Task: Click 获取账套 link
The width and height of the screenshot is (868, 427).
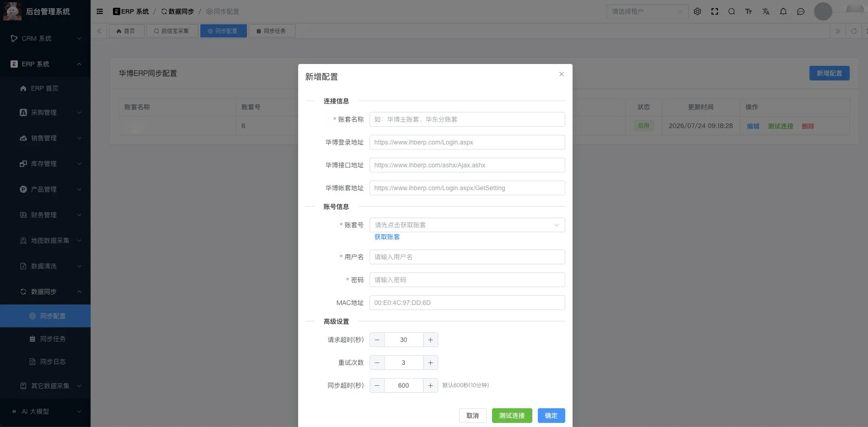Action: (387, 237)
